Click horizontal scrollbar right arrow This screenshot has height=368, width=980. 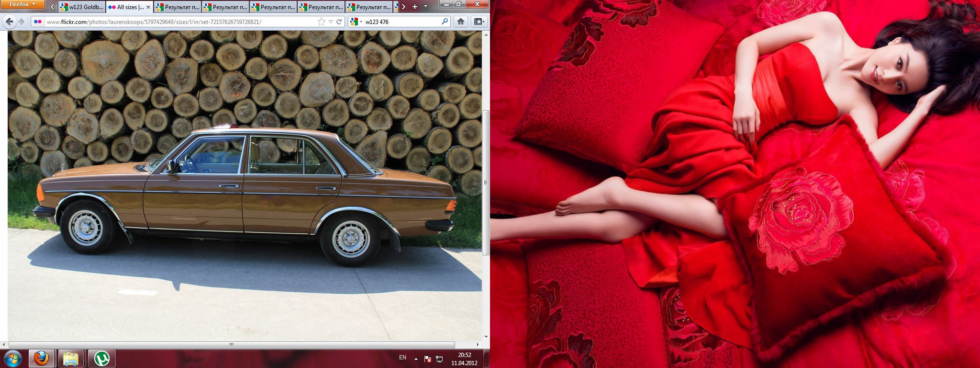pyautogui.click(x=478, y=345)
